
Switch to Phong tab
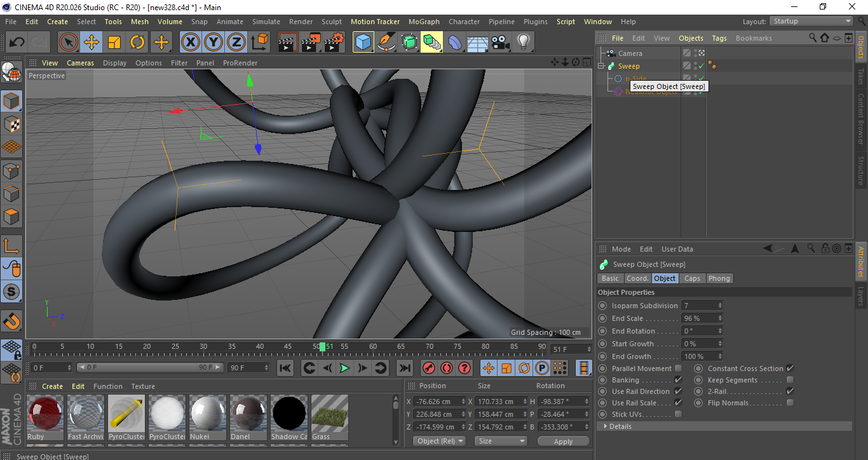point(719,278)
